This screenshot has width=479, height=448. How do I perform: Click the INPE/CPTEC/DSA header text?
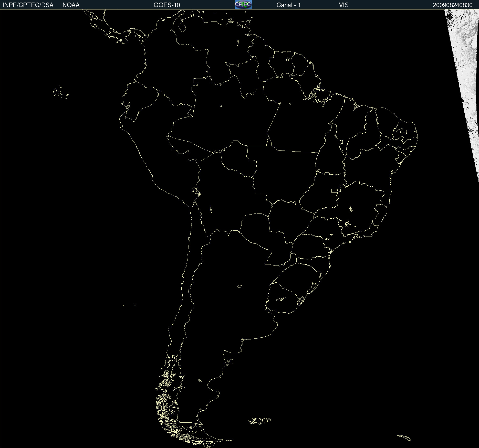click(28, 5)
